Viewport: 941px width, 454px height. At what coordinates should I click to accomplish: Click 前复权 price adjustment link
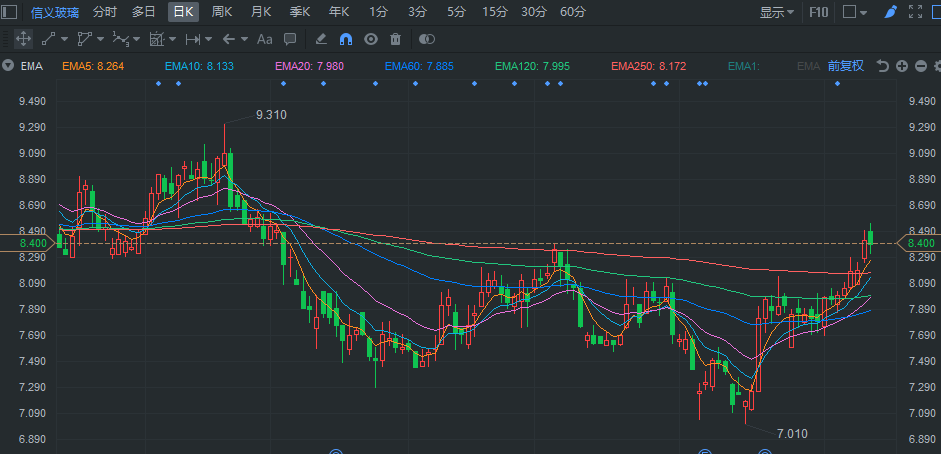(845, 66)
